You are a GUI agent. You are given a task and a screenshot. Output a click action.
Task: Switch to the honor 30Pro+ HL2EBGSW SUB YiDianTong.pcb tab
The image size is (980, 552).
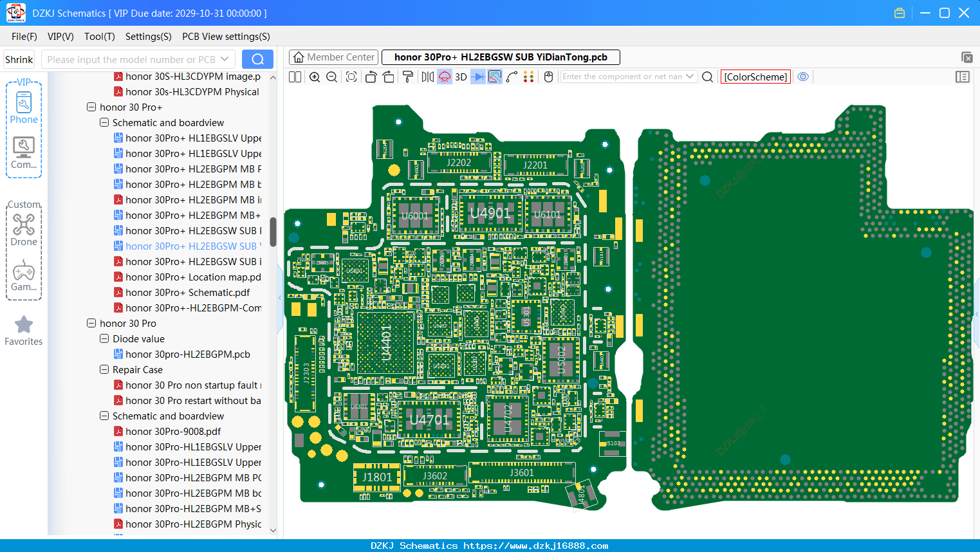pyautogui.click(x=501, y=57)
